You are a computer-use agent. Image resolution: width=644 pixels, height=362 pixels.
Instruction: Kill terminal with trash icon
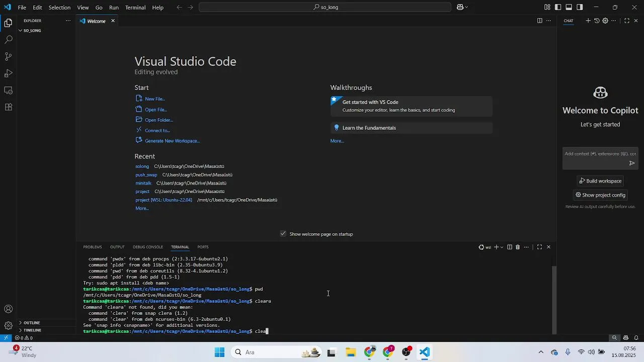(518, 247)
